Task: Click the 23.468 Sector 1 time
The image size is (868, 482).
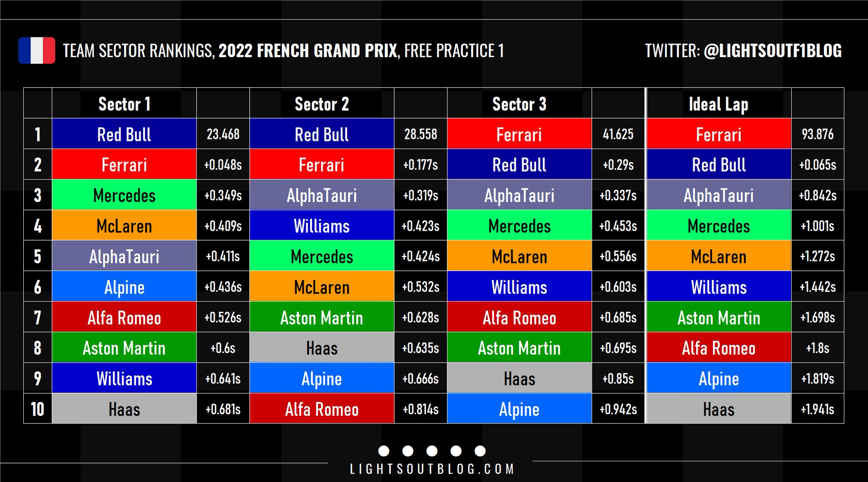Action: 223,134
